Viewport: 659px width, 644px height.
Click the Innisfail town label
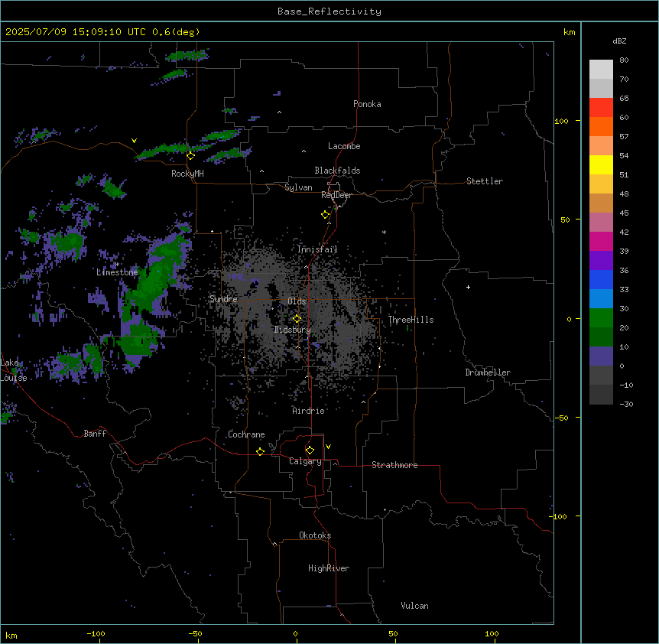(x=317, y=249)
